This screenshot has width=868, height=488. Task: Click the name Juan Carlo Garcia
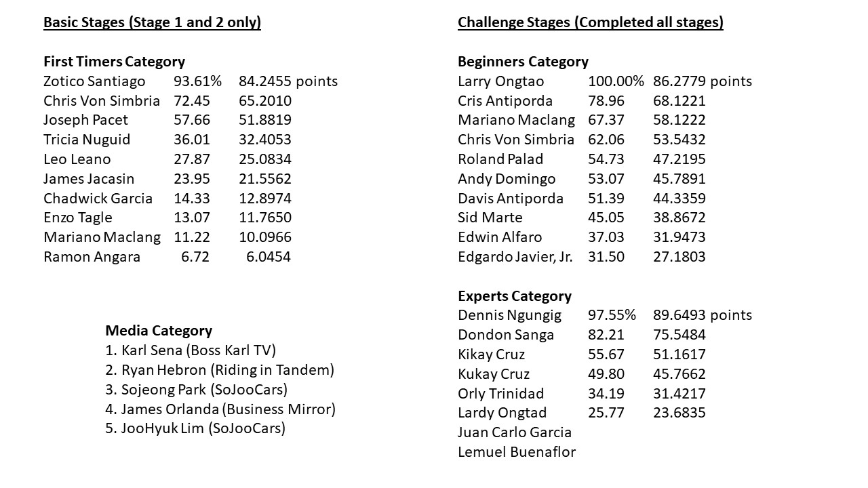click(514, 432)
